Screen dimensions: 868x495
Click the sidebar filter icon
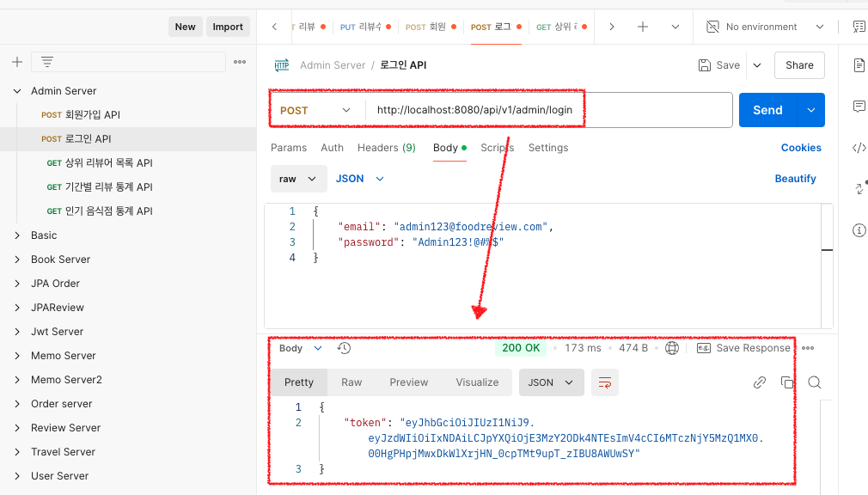47,62
